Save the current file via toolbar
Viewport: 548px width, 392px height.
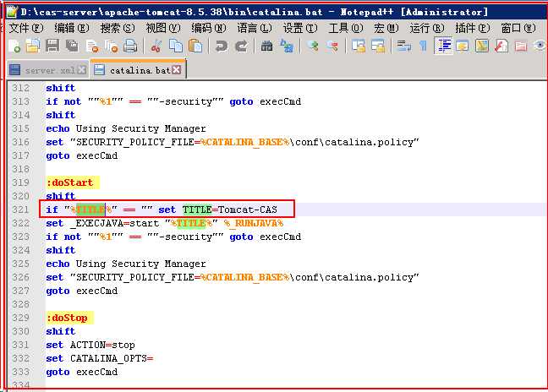click(x=52, y=46)
